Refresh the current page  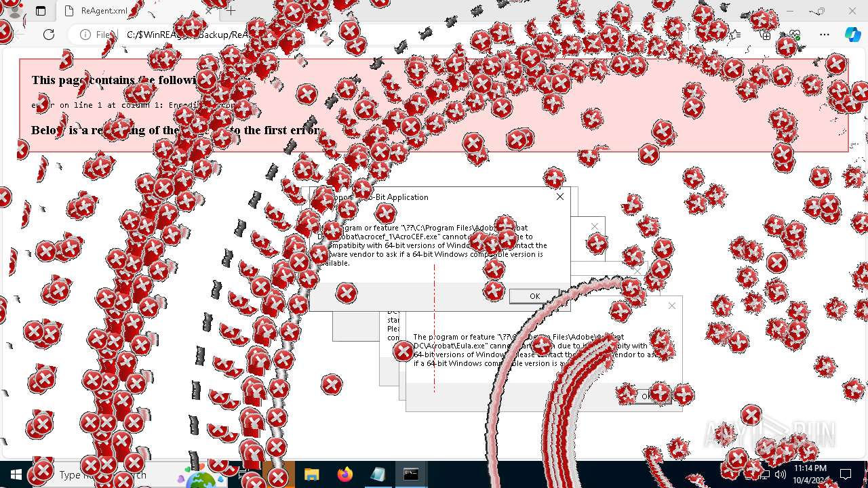[49, 35]
